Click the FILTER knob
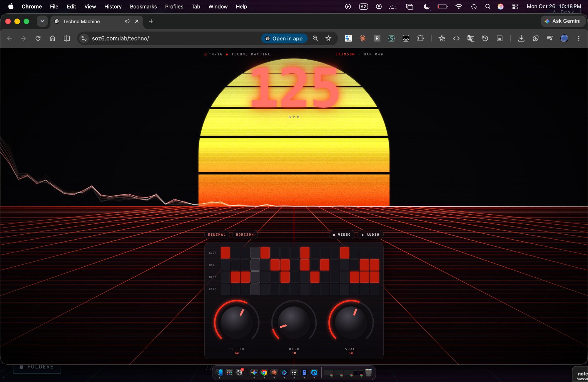This screenshot has width=588, height=382. [x=237, y=322]
